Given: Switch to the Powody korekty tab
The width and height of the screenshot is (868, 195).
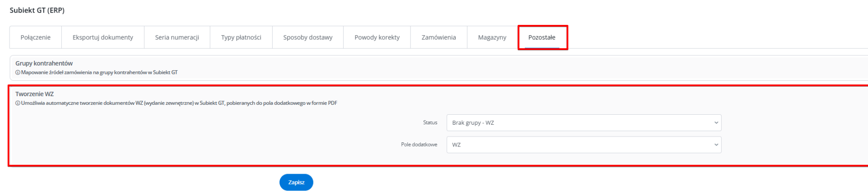Looking at the screenshot, I should click(377, 37).
